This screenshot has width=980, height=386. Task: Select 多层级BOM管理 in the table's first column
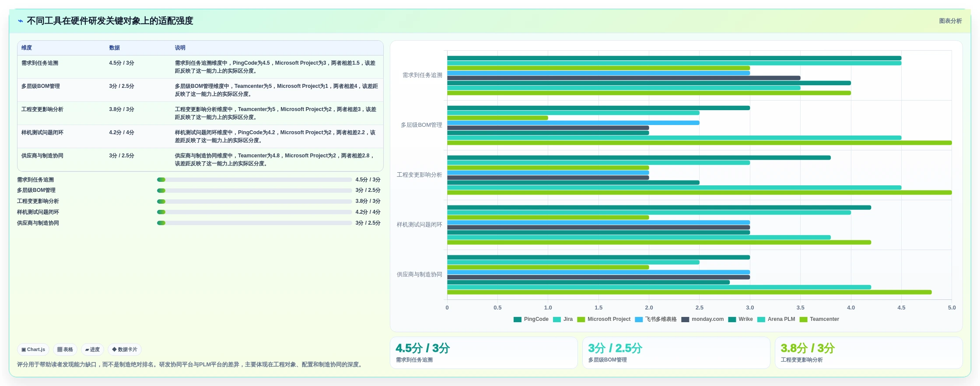point(41,87)
